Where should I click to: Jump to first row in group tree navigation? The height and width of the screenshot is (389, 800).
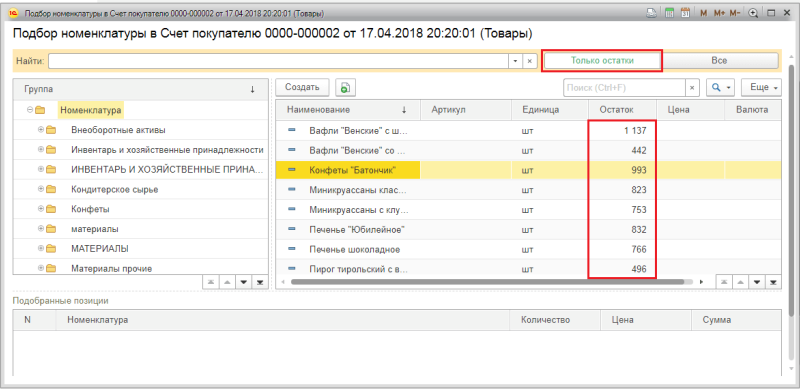point(210,282)
